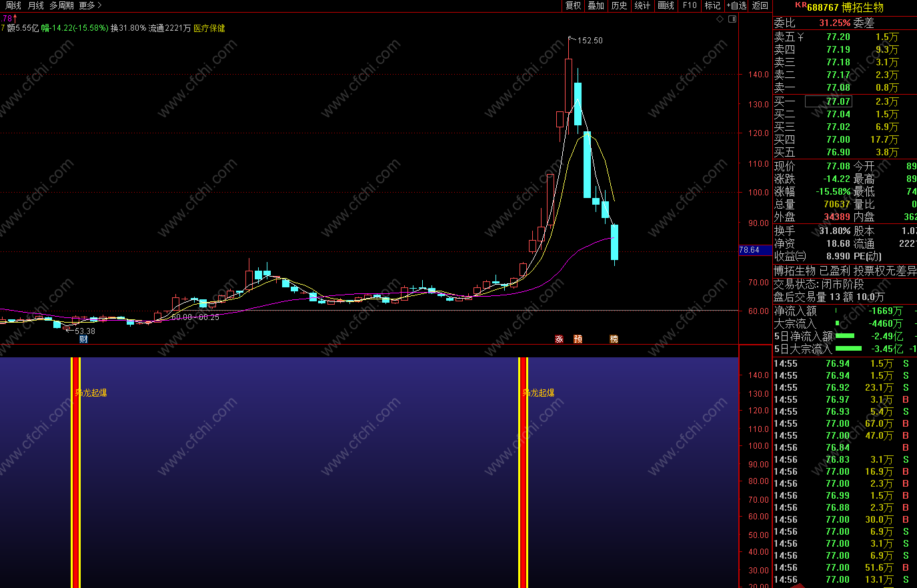Click the trade row with 51.6万 volume
The height and width of the screenshot is (588, 917).
845,567
